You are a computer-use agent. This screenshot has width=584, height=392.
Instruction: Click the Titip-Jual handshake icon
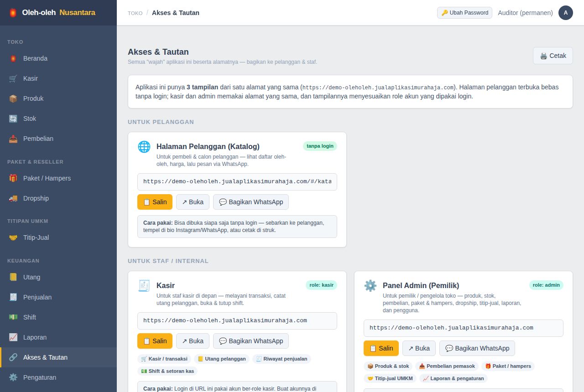coord(13,237)
